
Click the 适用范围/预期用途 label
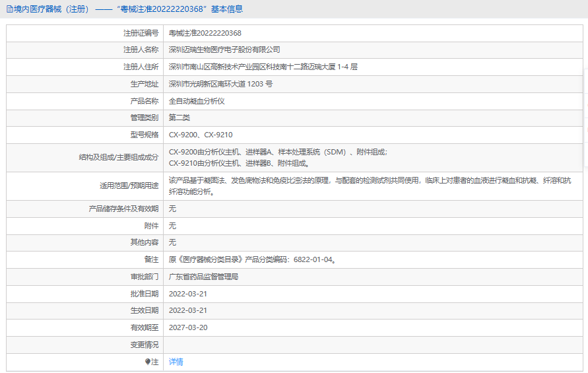[129, 186]
